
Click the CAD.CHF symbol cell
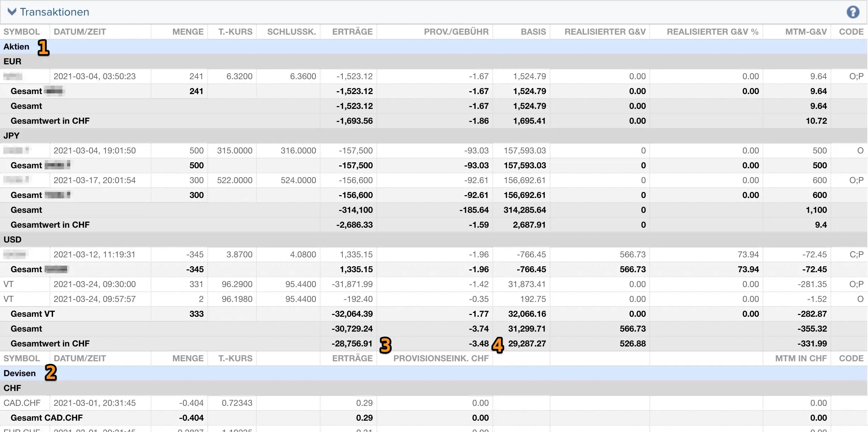click(x=22, y=403)
